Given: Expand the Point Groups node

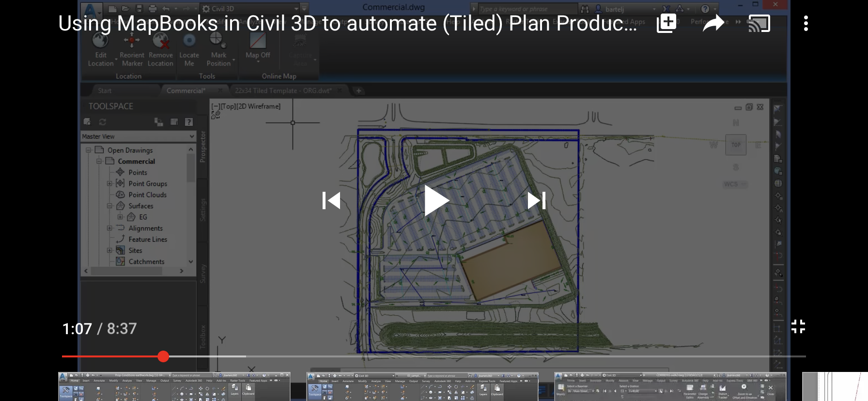Looking at the screenshot, I should (109, 184).
